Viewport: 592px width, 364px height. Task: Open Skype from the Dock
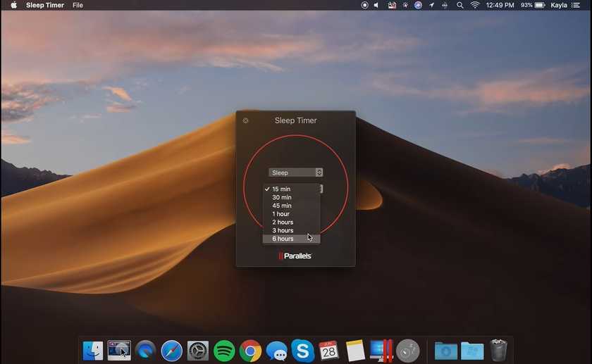click(302, 350)
